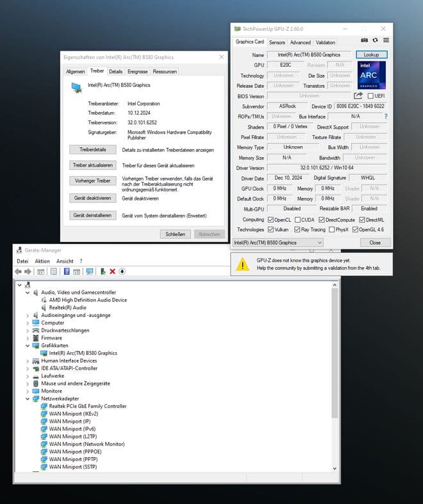Open the GPU selection dropdown in GPU-Z
The height and width of the screenshot is (504, 423).
[277, 243]
